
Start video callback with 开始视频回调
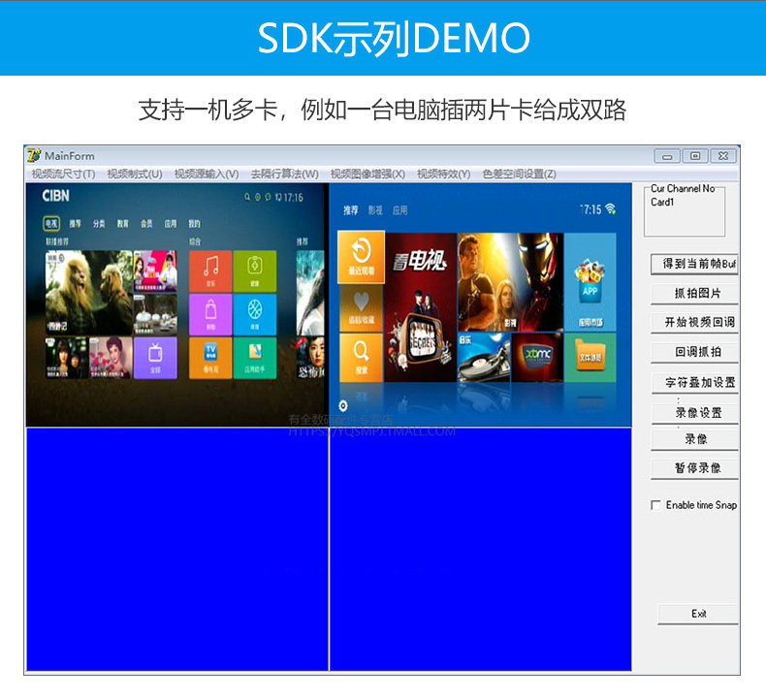pos(694,323)
